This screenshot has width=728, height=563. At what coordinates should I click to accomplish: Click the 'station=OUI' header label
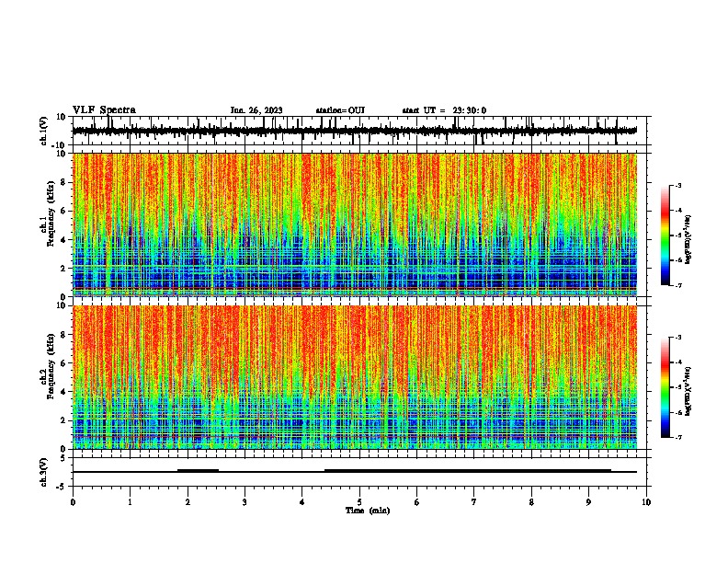[x=340, y=110]
